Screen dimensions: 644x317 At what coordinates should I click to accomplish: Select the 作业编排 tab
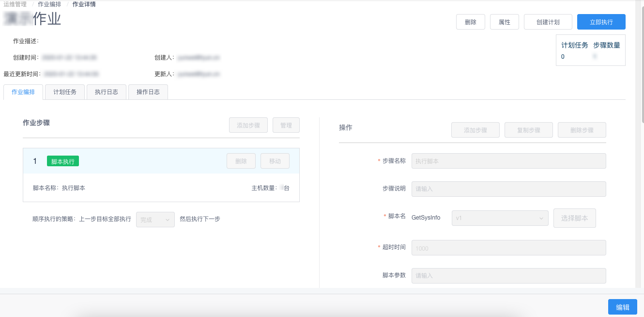(x=23, y=92)
